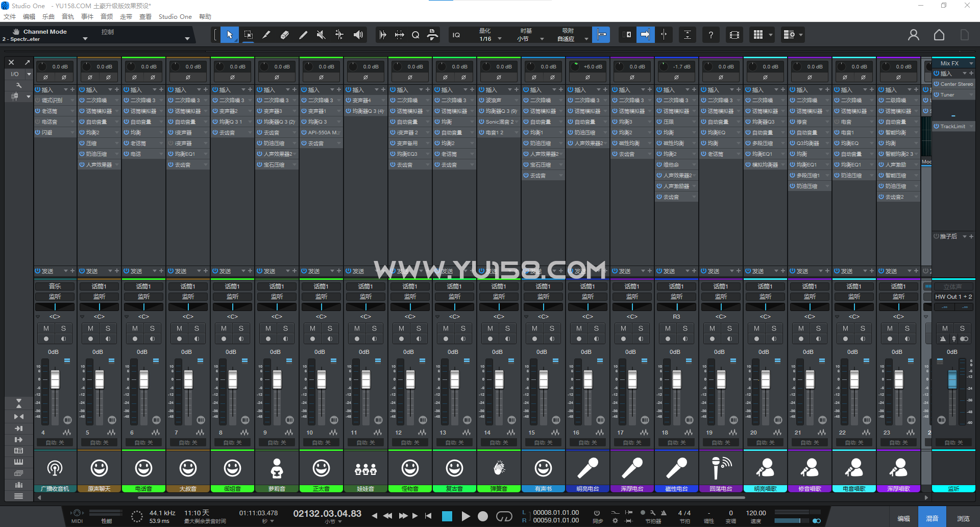Screen dimensions: 980x527
Task: Click the Play button in transport
Action: (x=465, y=516)
